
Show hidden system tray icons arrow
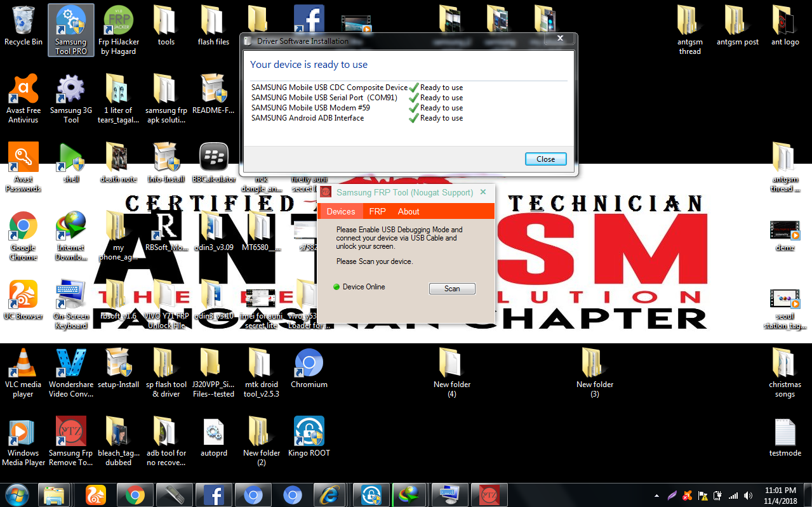[656, 496]
